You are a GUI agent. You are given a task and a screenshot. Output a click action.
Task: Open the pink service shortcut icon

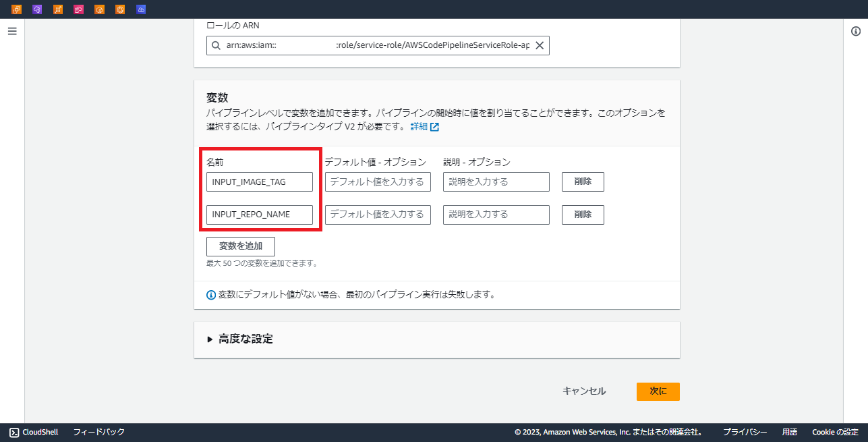(79, 9)
